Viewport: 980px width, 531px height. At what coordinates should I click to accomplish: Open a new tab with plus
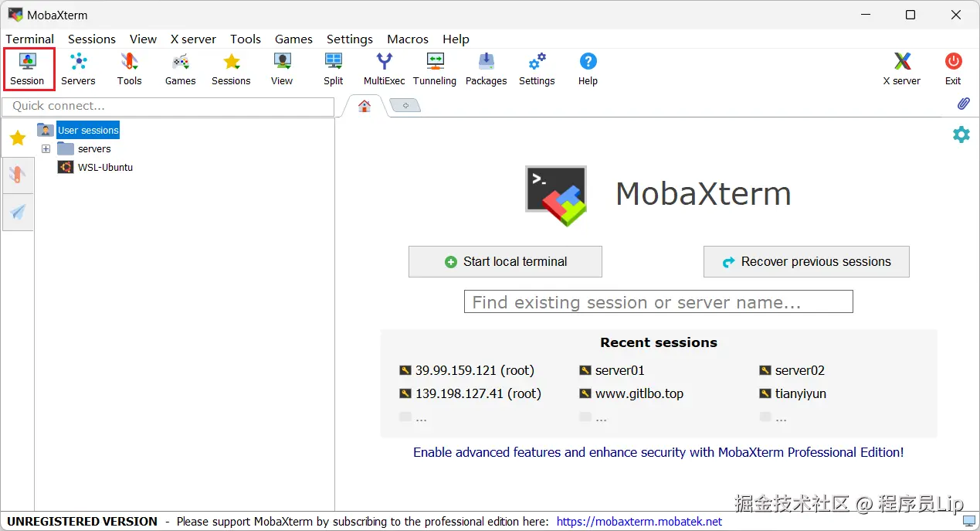click(406, 105)
